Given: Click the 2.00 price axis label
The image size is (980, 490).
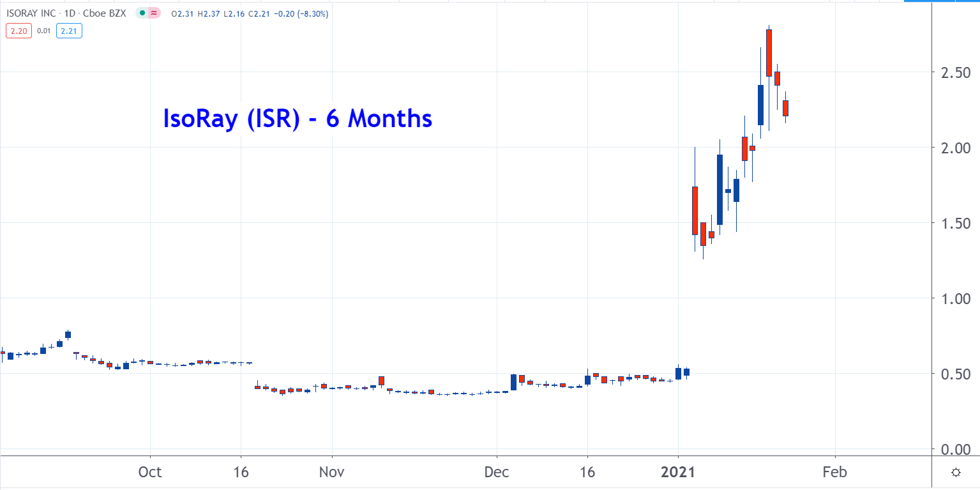Looking at the screenshot, I should (x=953, y=148).
